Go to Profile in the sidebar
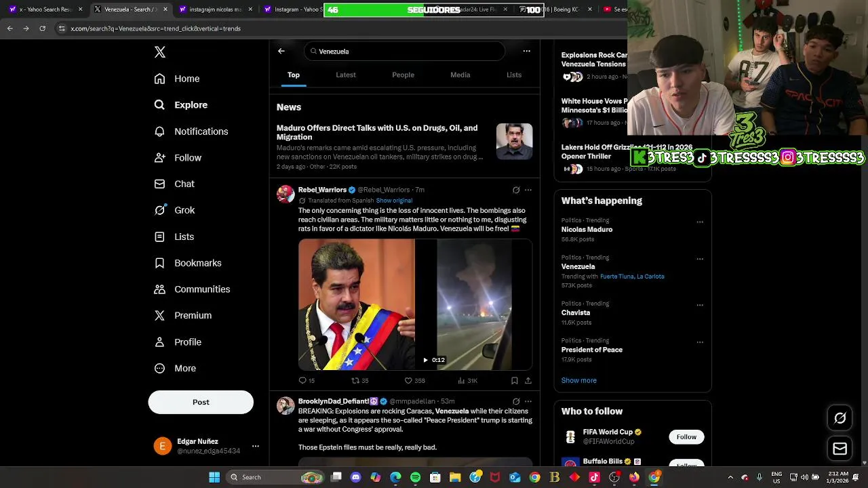 click(178, 342)
